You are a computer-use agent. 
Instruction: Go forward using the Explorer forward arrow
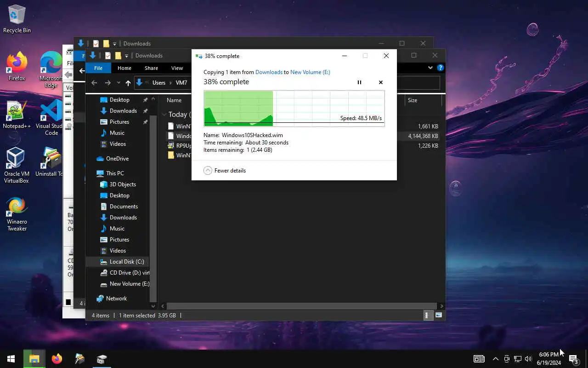coord(107,83)
